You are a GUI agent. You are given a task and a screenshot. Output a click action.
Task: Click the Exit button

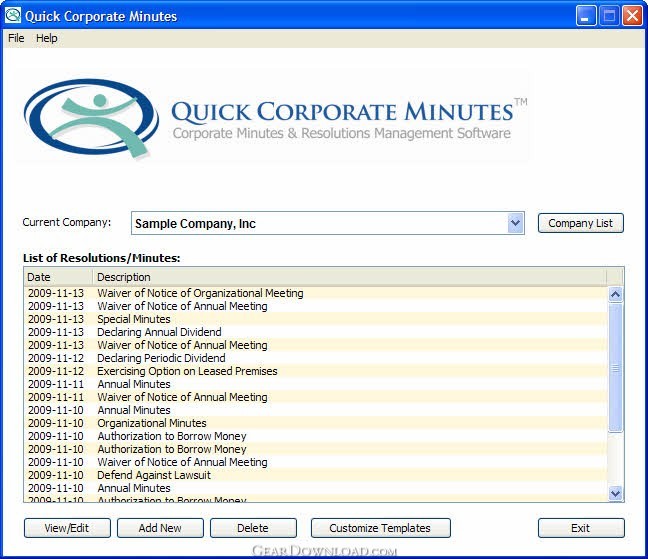click(581, 528)
